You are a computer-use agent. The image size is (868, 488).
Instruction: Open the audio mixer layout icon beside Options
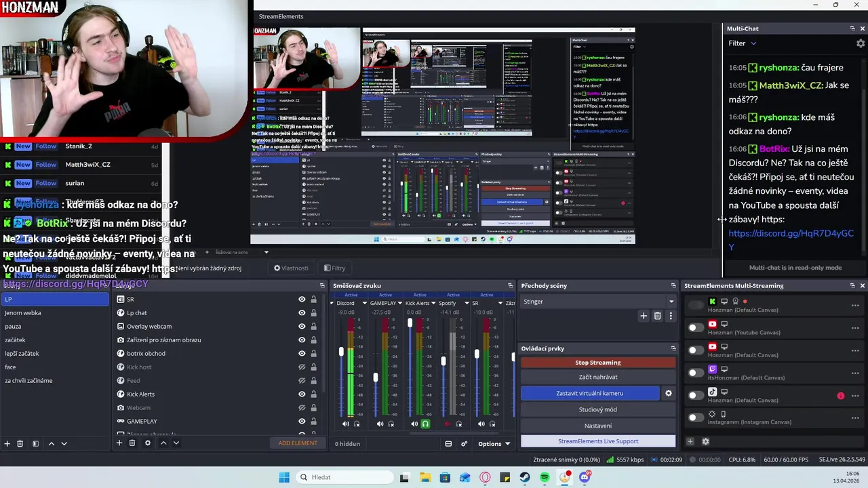[448, 443]
